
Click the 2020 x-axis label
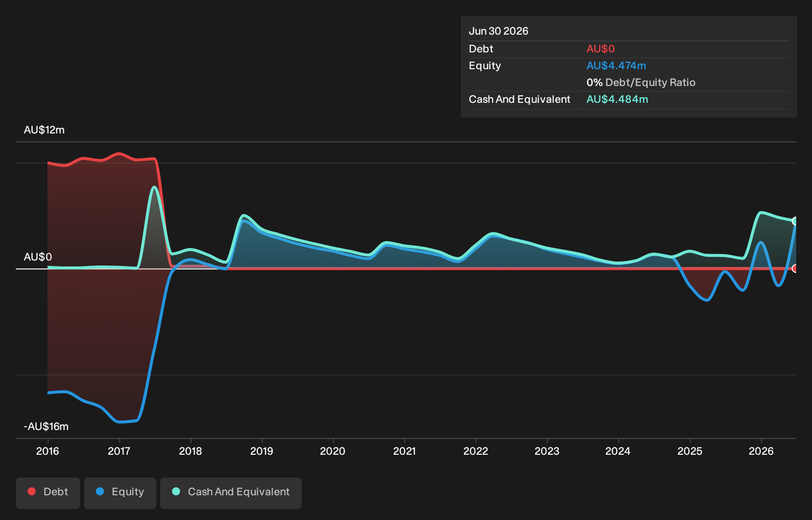tap(333, 451)
